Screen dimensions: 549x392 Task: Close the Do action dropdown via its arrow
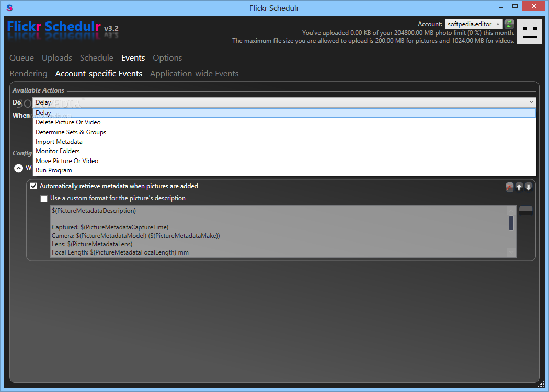click(x=531, y=102)
